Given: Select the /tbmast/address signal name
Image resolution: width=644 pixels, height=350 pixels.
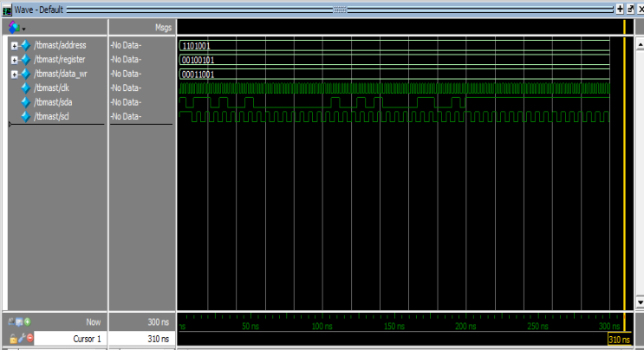Looking at the screenshot, I should (60, 45).
